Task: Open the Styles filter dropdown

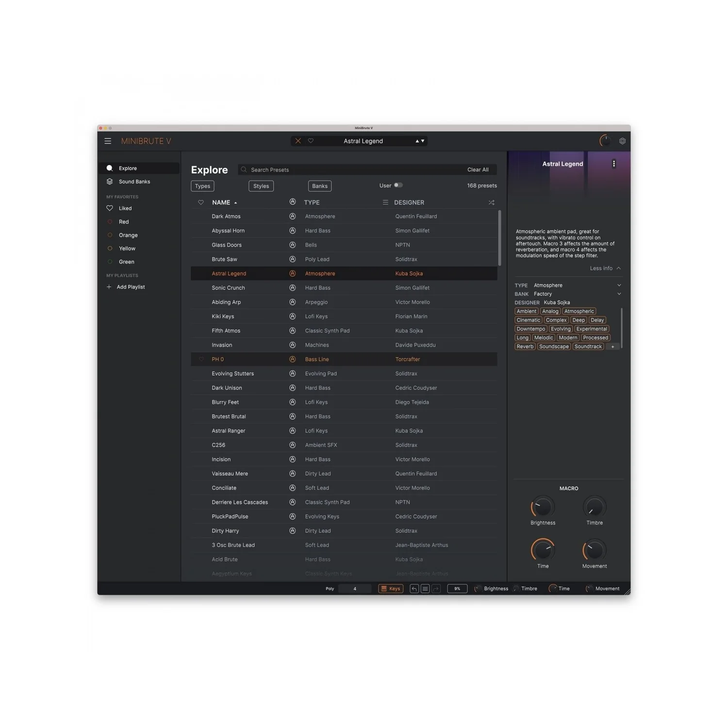Action: 261,186
